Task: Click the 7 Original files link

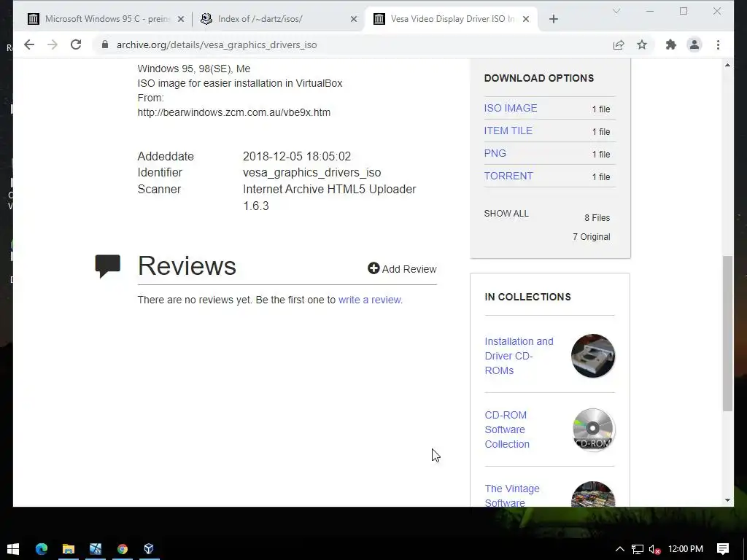Action: point(591,237)
